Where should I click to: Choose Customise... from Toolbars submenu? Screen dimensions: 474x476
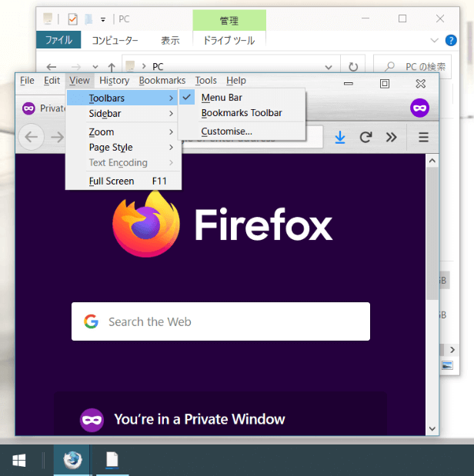click(242, 131)
